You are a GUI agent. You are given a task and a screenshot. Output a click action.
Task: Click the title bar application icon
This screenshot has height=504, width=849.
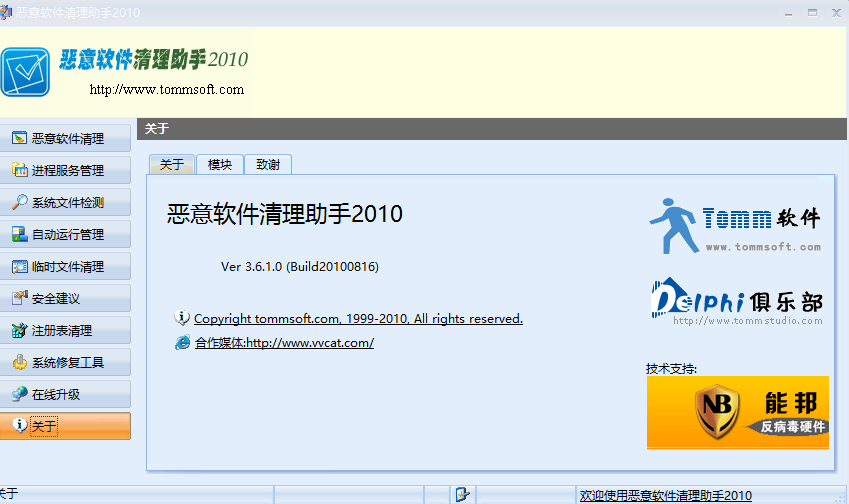coord(5,12)
